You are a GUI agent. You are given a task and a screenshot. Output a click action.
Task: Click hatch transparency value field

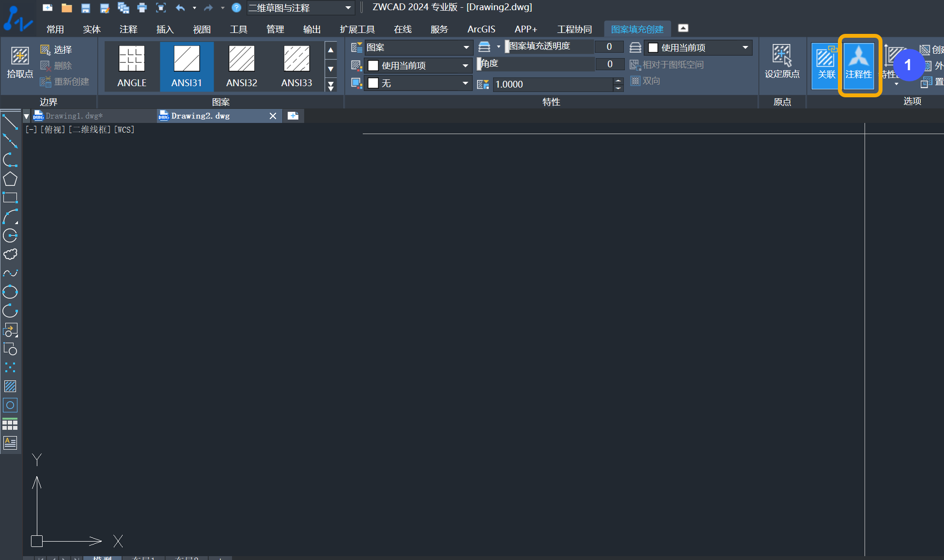609,46
